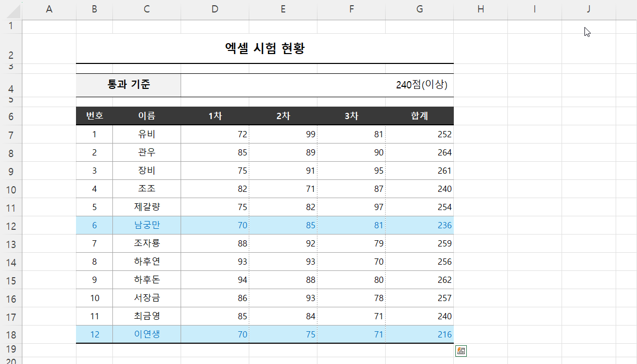
Task: Click the 3차 header cell
Action: (x=351, y=116)
